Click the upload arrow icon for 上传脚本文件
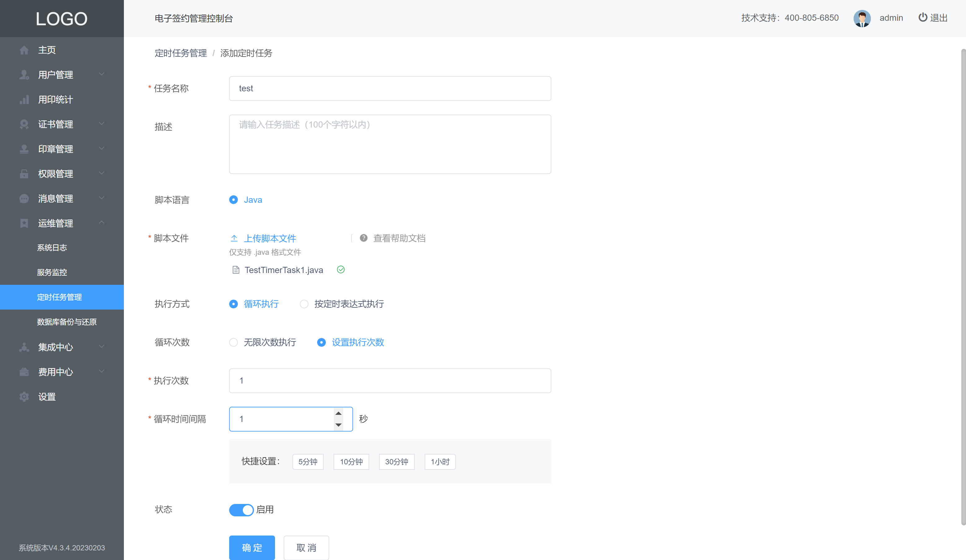Screen dimensions: 966x560 [234, 238]
